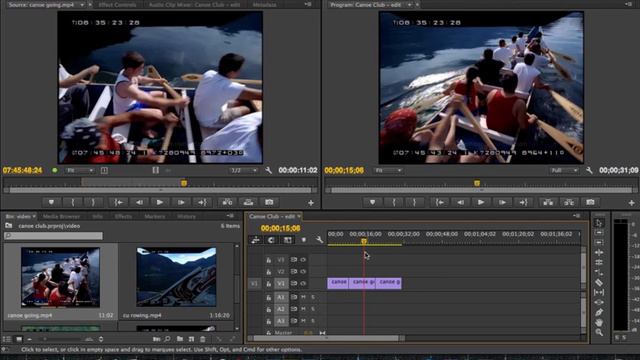Viewport: 640px width, 360px height.
Task: Solo audio track A2
Action: click(313, 309)
